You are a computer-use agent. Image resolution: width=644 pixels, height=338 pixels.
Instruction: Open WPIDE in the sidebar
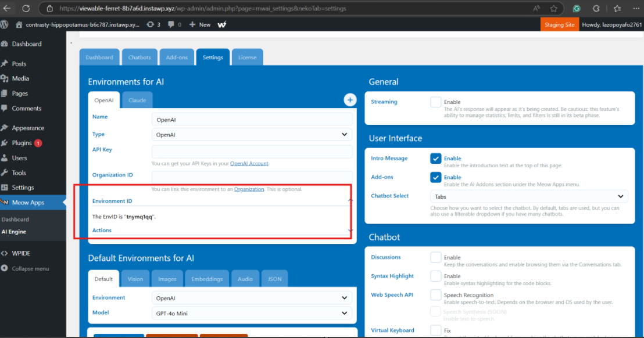[21, 253]
